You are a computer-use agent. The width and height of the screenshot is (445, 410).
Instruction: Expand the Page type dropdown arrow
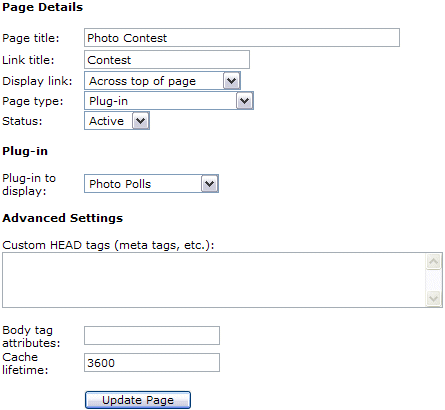pos(244,101)
